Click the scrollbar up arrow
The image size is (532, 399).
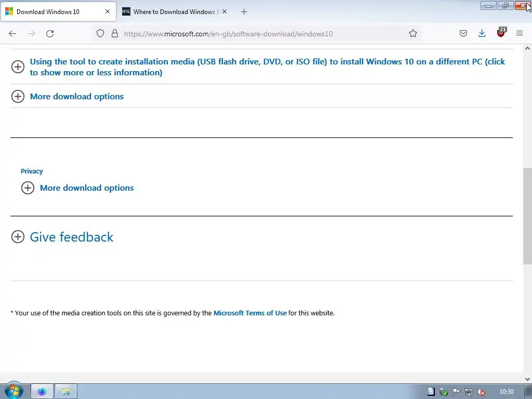point(527,48)
